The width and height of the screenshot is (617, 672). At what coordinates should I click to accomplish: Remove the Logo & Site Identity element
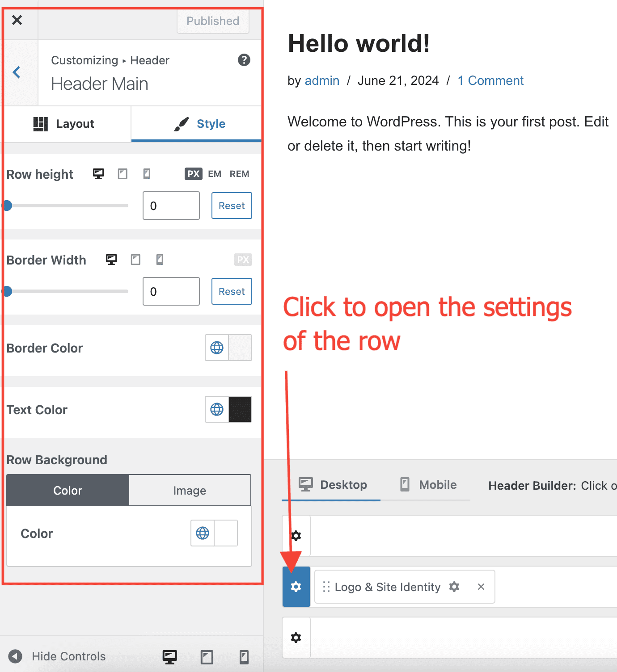click(x=481, y=587)
